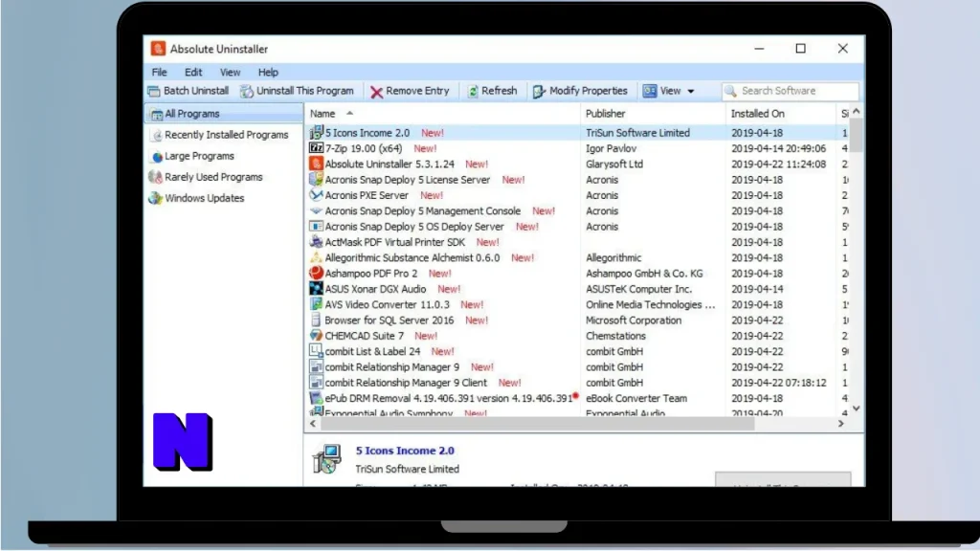
Task: Click the Rarely Used Programs icon
Action: tap(156, 177)
